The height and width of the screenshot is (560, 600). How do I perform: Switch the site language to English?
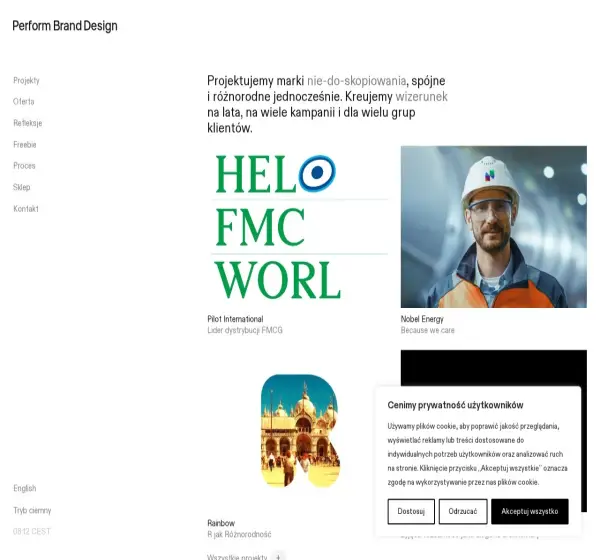24,488
